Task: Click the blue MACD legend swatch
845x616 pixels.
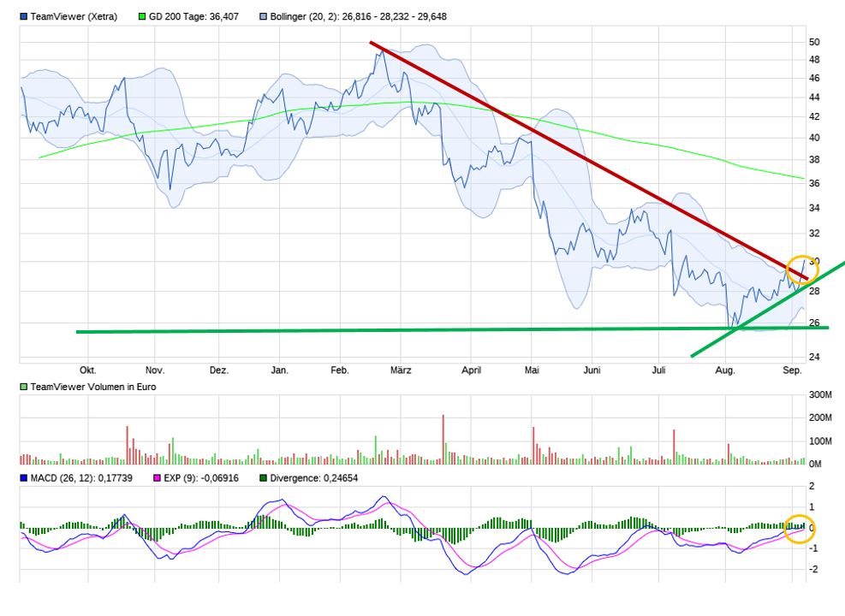Action: [24, 477]
